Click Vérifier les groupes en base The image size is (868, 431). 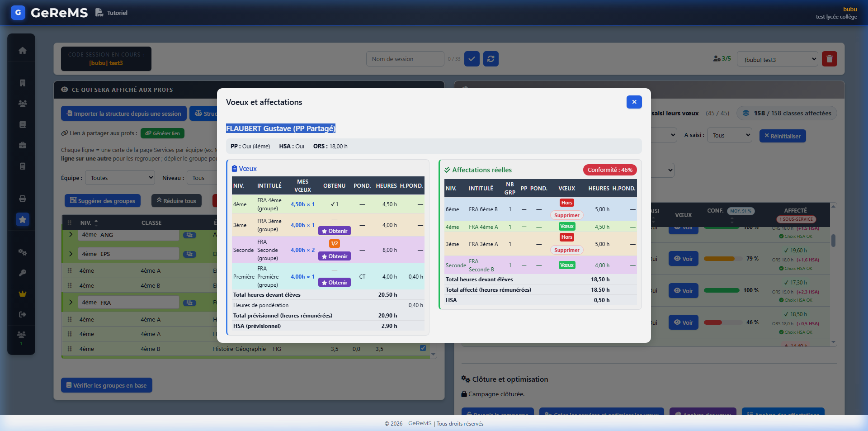point(107,385)
